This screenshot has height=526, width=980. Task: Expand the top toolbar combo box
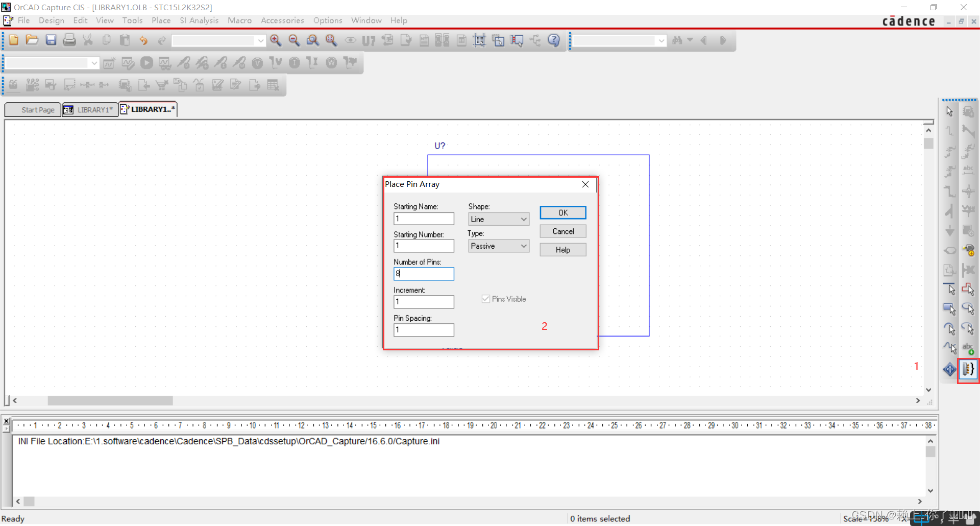point(261,40)
